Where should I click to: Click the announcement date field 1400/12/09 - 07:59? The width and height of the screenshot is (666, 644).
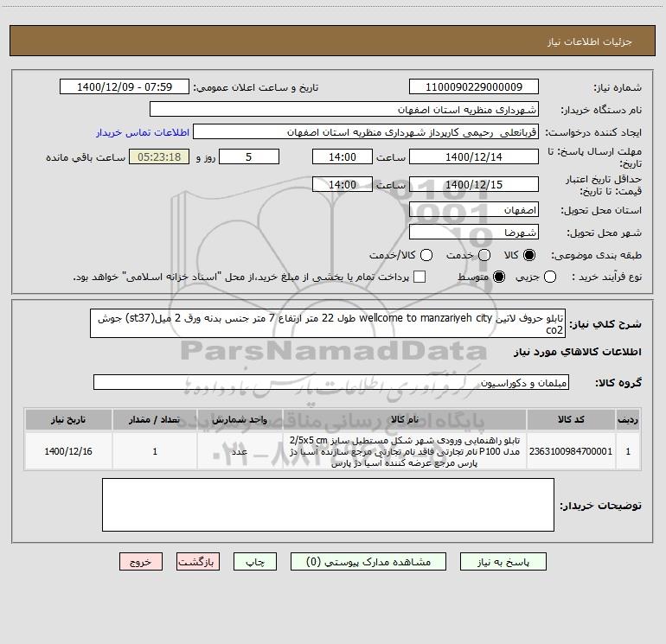pyautogui.click(x=125, y=86)
